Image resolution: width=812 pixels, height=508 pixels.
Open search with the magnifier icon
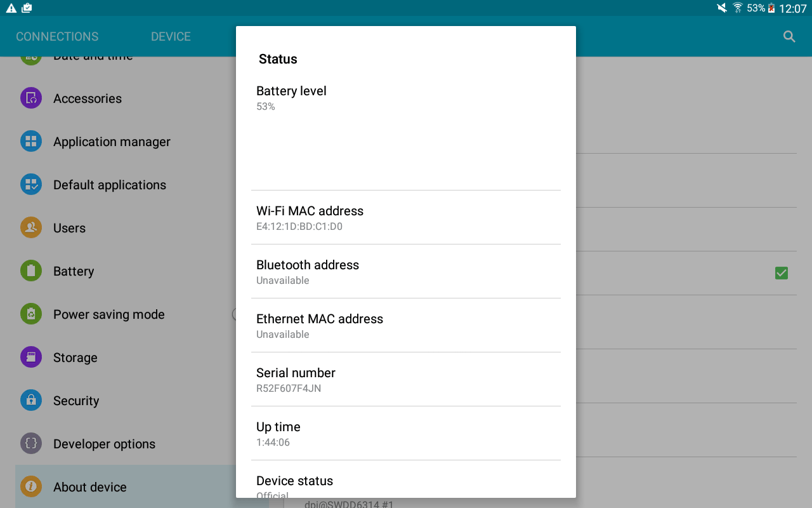tap(789, 36)
